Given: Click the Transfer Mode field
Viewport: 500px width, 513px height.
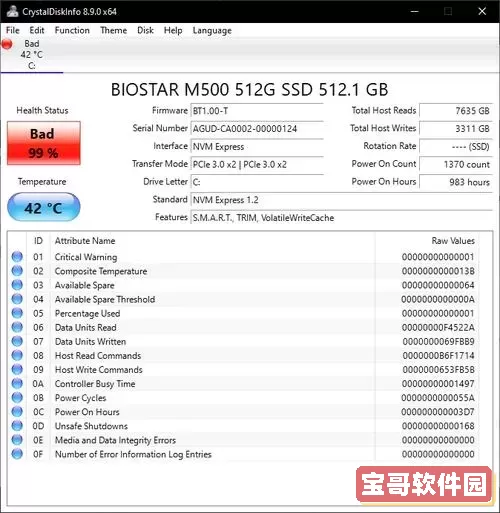Looking at the screenshot, I should [x=257, y=164].
